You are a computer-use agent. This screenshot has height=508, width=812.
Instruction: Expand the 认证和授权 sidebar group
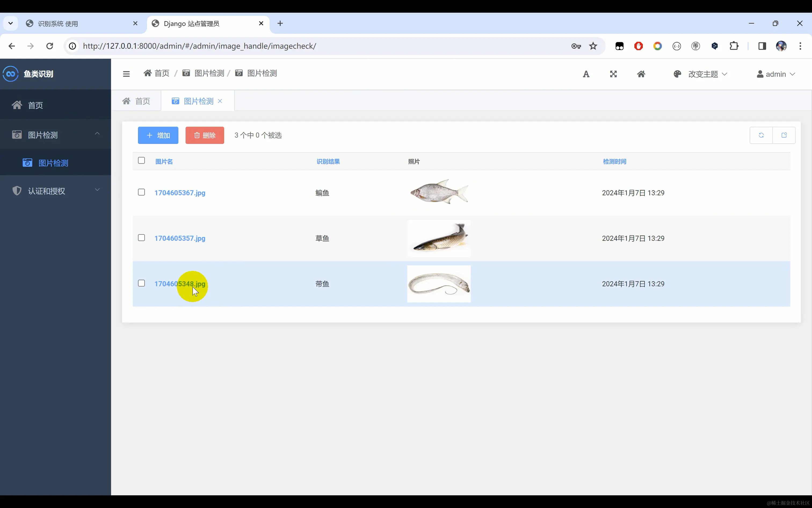(55, 191)
